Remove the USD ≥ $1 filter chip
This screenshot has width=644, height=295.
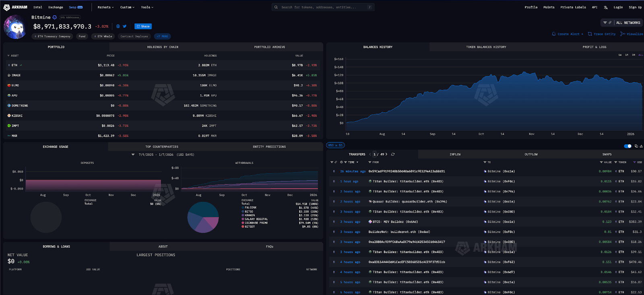335,145
